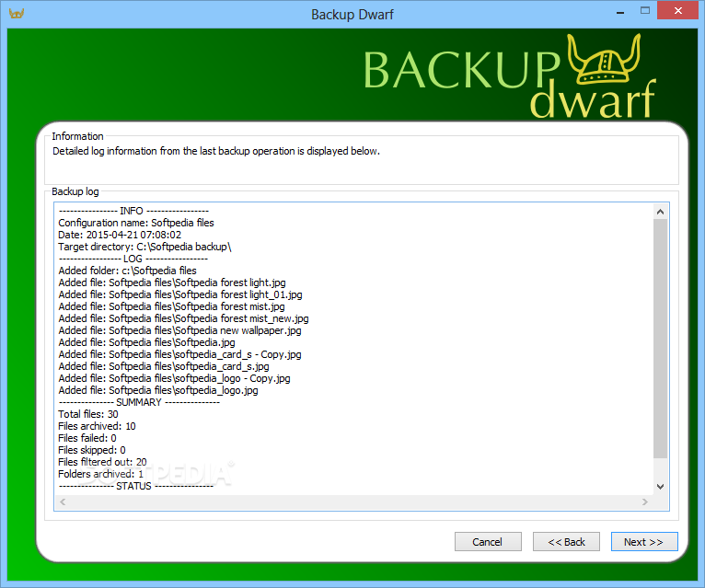Viewport: 705px width, 588px height.
Task: Click the log scroll down arrow
Action: pyautogui.click(x=660, y=486)
